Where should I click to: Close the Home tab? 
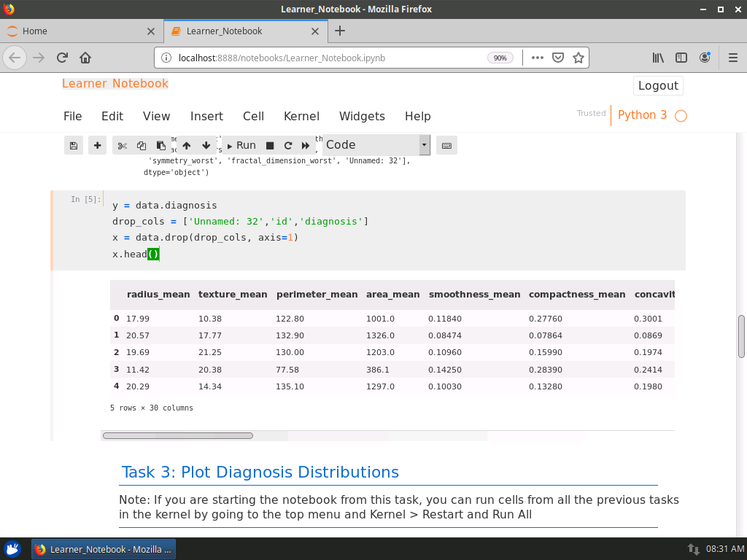(150, 31)
